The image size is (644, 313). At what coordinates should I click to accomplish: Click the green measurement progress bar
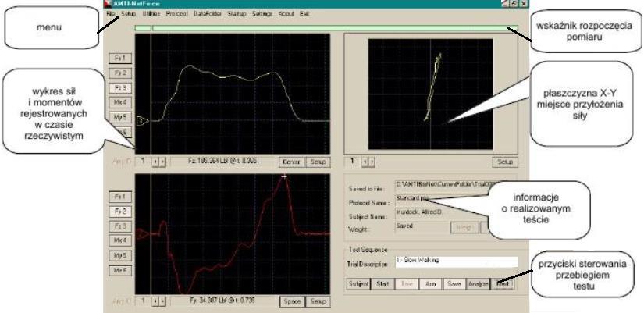click(x=326, y=28)
